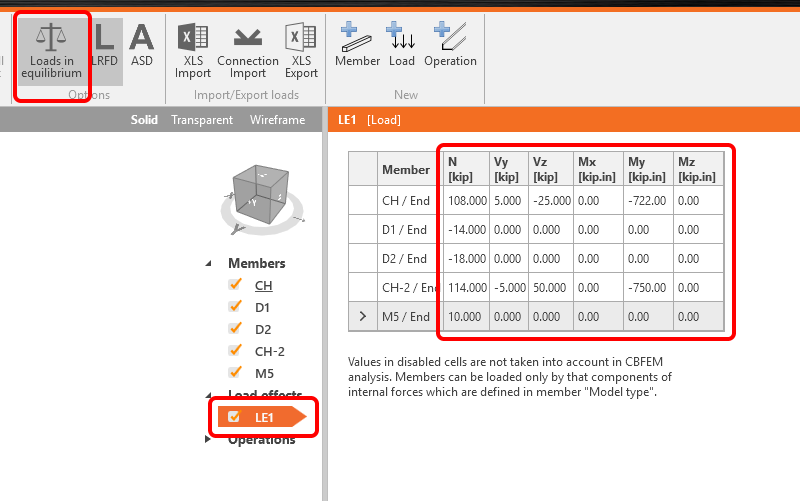The image size is (800, 501).
Task: Edit Vz value -25.000 for CH / End
Action: (x=551, y=201)
